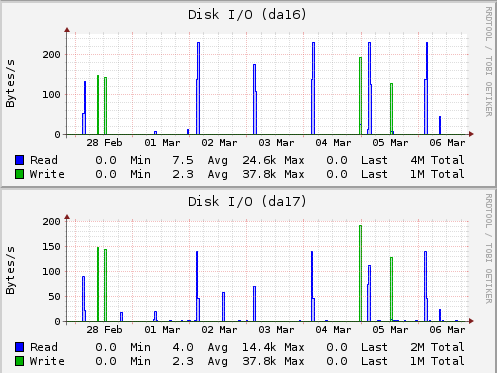Click the RRDTOOL / TOBI OETIKER watermark on da16
This screenshot has height=373, width=498.
[488, 62]
